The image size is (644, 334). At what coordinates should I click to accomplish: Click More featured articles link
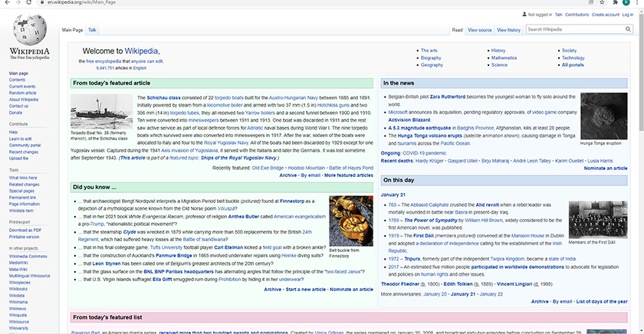(349, 175)
